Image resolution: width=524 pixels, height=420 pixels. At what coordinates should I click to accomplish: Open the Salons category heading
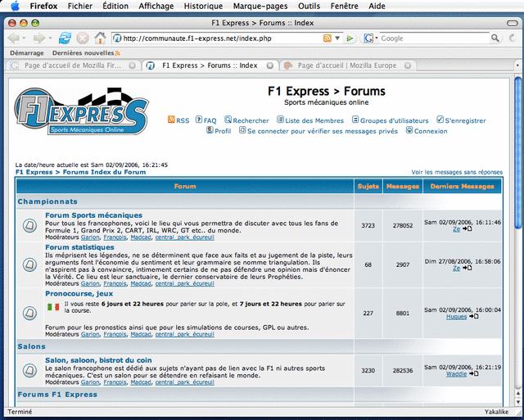coord(31,346)
